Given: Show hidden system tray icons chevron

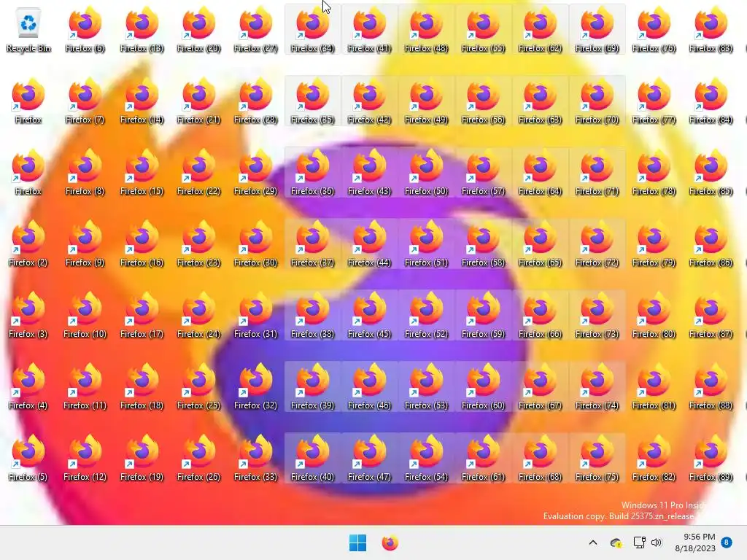Looking at the screenshot, I should (592, 542).
